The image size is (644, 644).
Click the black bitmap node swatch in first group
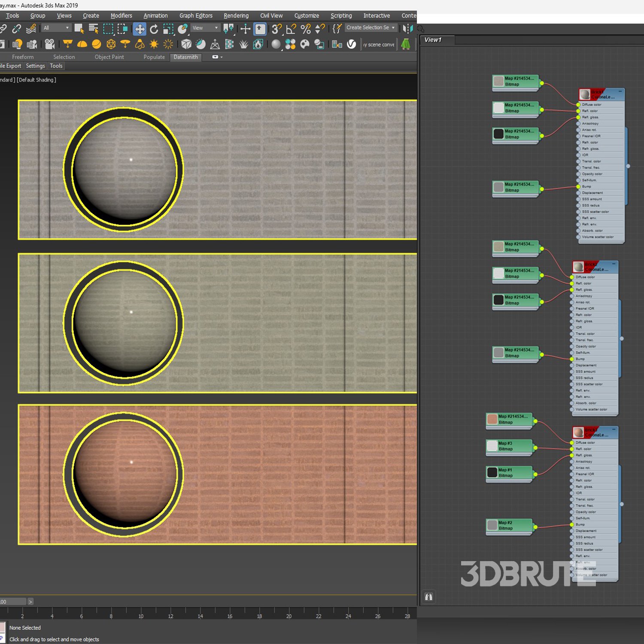(498, 134)
